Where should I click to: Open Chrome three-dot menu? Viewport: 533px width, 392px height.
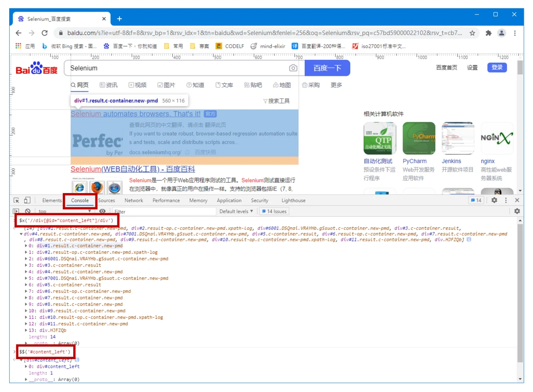point(515,33)
